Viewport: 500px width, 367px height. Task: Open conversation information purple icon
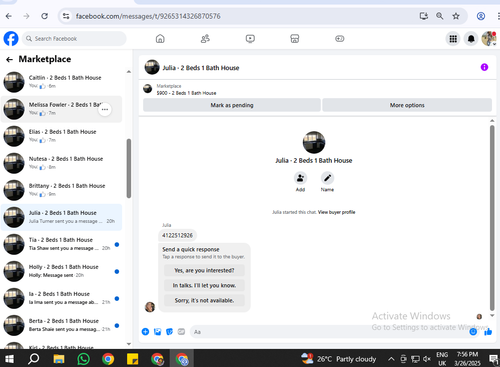click(484, 67)
